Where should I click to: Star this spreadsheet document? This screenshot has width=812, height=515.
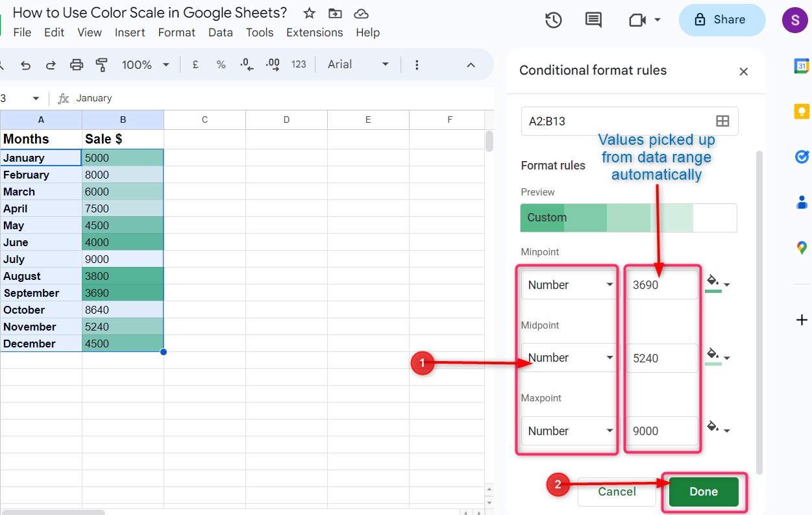click(310, 13)
